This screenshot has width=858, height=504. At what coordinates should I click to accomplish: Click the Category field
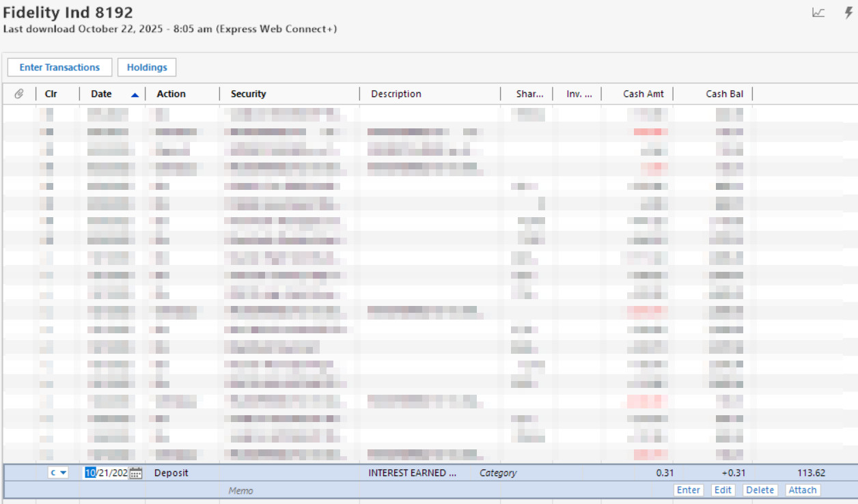pyautogui.click(x=498, y=473)
